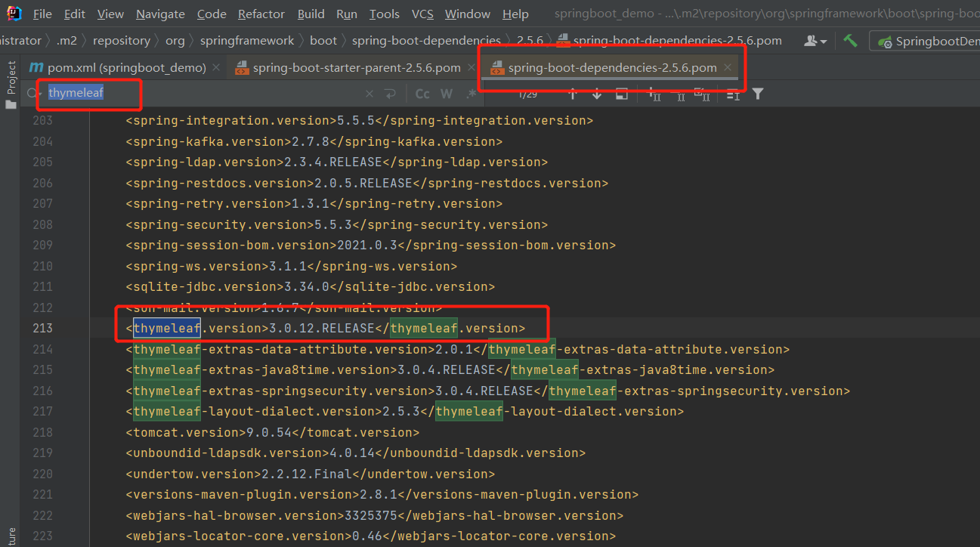980x547 pixels.
Task: Close spring-boot-starter-parent-2.5.6.pom tab
Action: 471,68
